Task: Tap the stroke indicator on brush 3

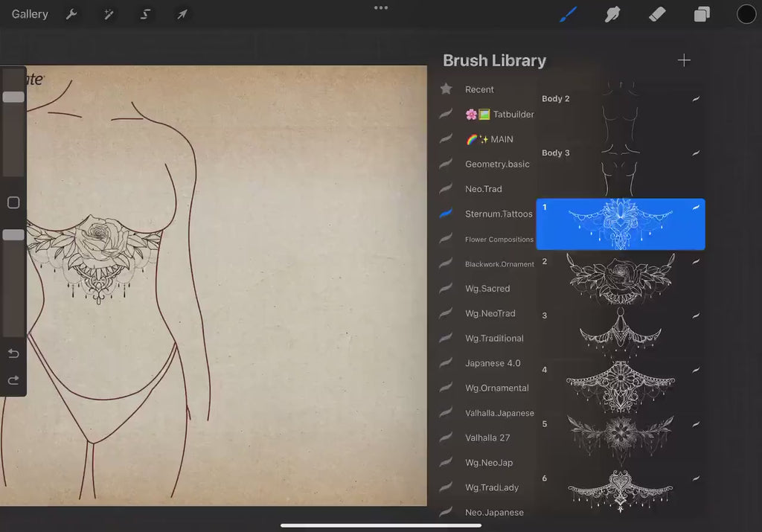Action: 696,315
